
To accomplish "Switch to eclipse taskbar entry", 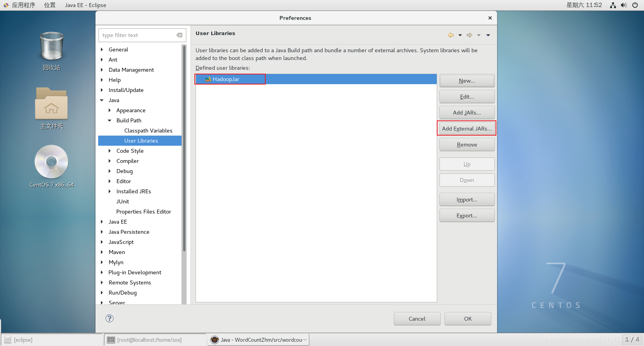I will 52,340.
